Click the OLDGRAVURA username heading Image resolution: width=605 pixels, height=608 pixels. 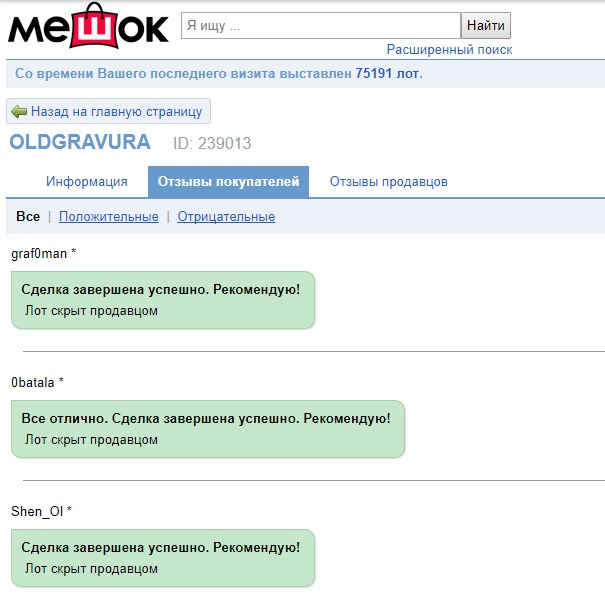coord(80,142)
